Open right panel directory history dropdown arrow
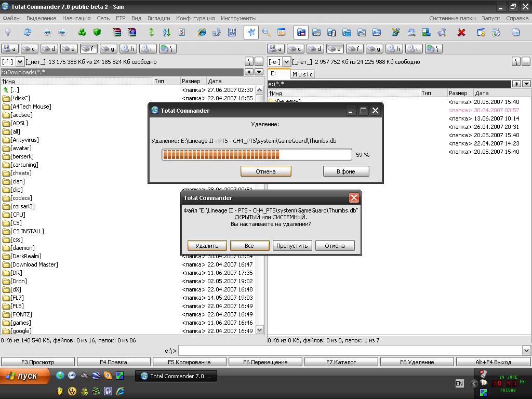The height and width of the screenshot is (399, 532). tap(526, 84)
